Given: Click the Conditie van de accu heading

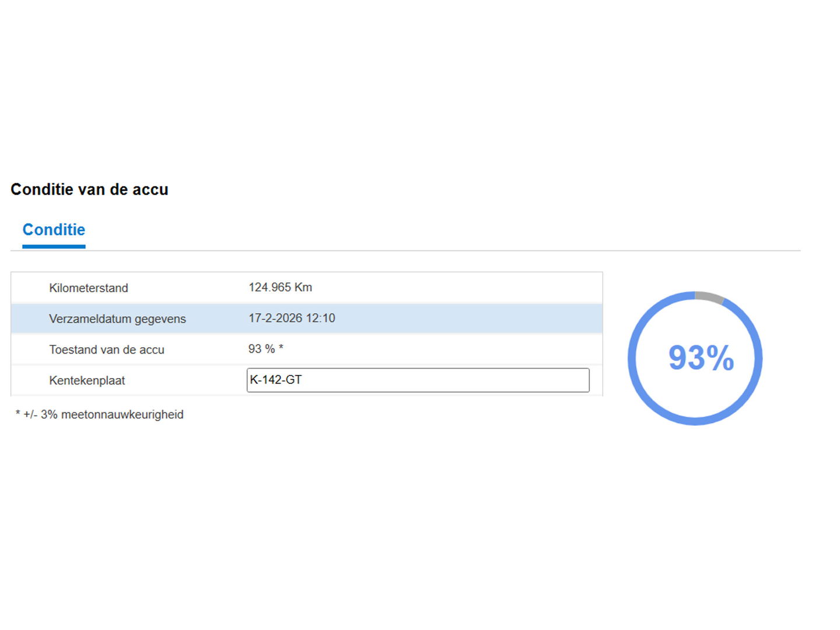Looking at the screenshot, I should tap(89, 190).
